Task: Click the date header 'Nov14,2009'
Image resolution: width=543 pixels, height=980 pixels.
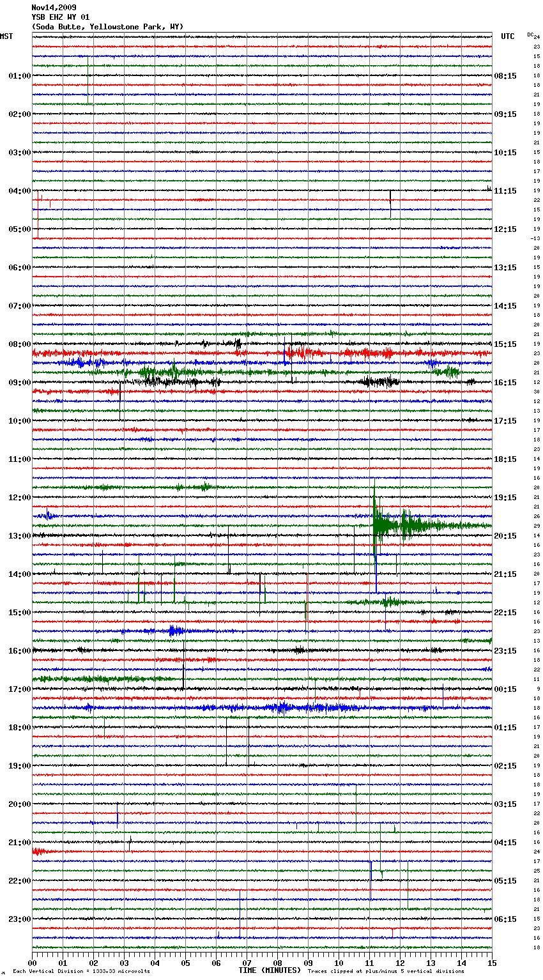Action: tap(54, 8)
